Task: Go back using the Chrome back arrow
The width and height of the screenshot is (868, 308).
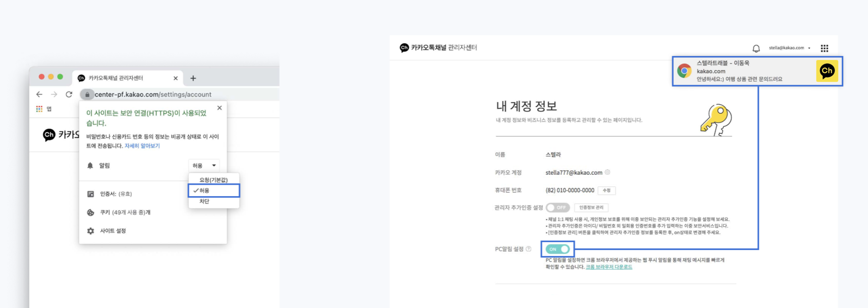Action: [x=39, y=94]
